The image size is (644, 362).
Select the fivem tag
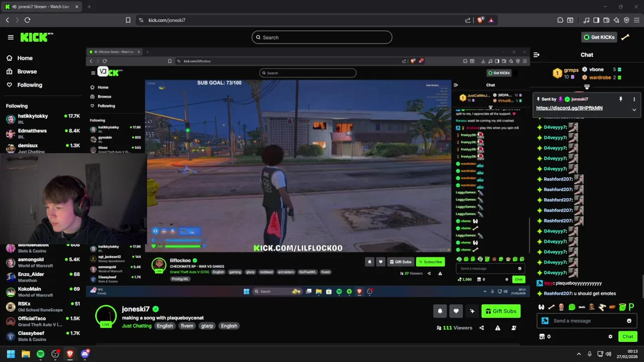point(187,326)
